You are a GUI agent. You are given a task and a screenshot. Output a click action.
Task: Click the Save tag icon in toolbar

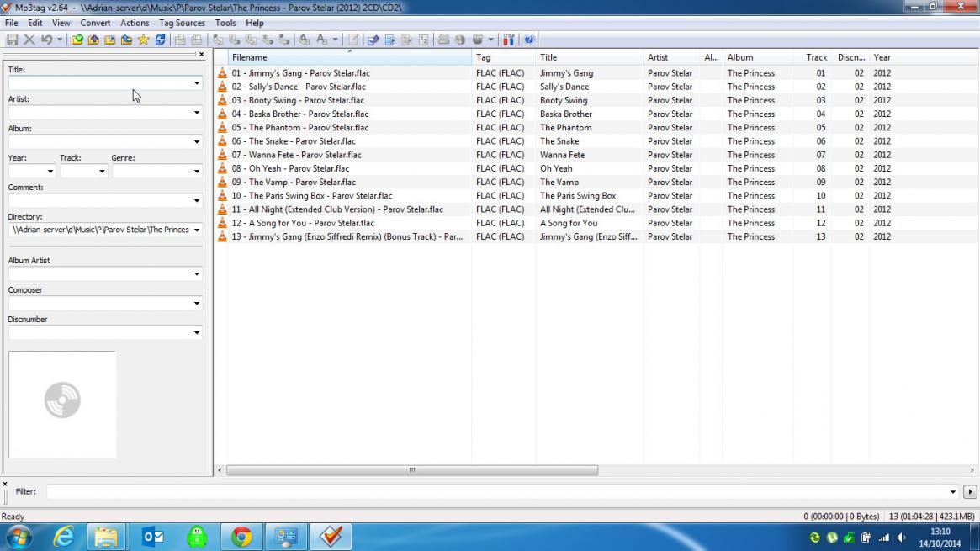(13, 40)
